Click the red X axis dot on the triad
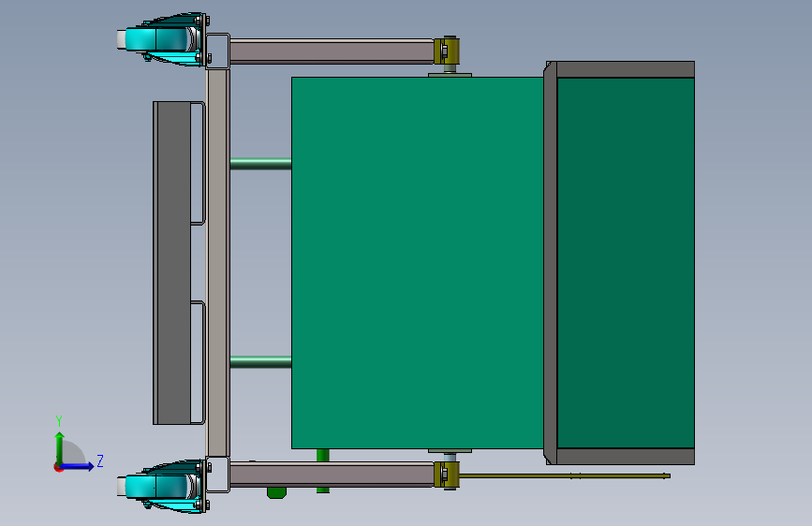The height and width of the screenshot is (526, 812). (x=58, y=467)
